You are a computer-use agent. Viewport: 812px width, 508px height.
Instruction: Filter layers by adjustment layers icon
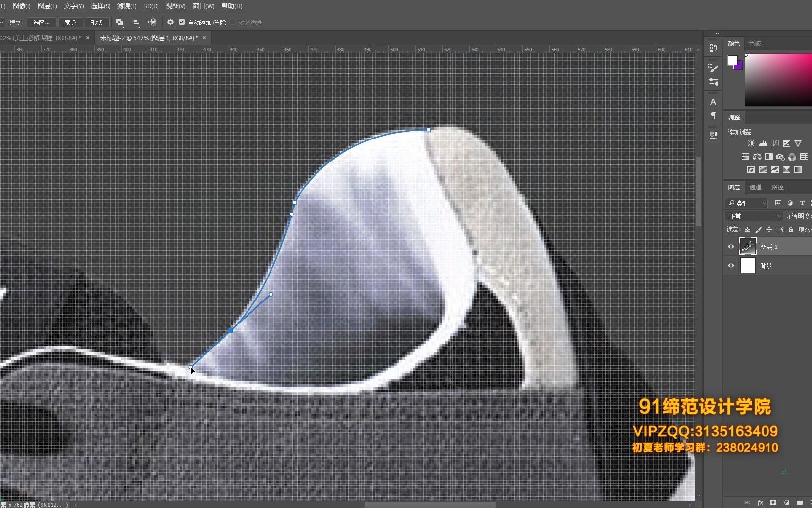(790, 203)
